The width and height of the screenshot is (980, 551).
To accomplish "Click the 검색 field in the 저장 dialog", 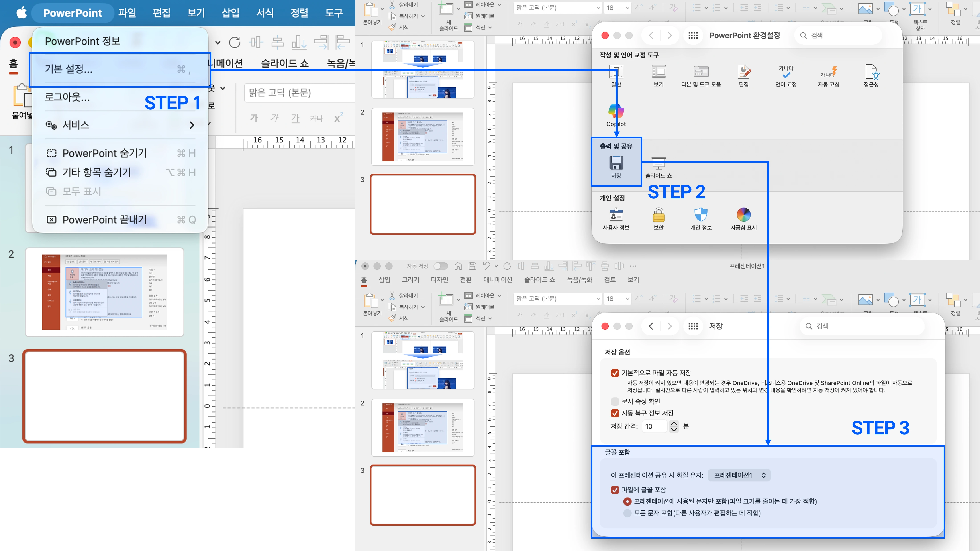I will (x=862, y=326).
